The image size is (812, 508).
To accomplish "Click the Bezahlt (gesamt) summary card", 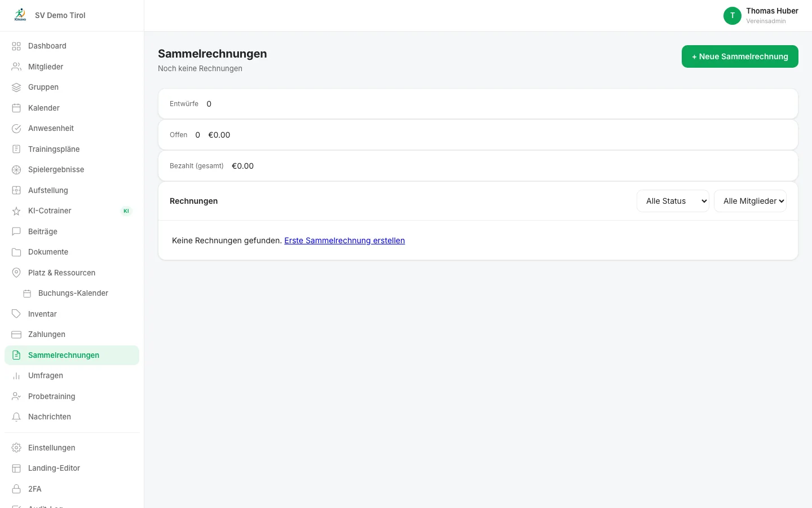I will coord(478,166).
